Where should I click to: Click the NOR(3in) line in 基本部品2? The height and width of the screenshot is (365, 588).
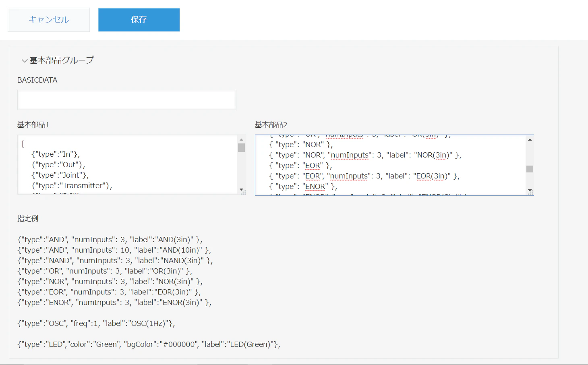(x=365, y=155)
